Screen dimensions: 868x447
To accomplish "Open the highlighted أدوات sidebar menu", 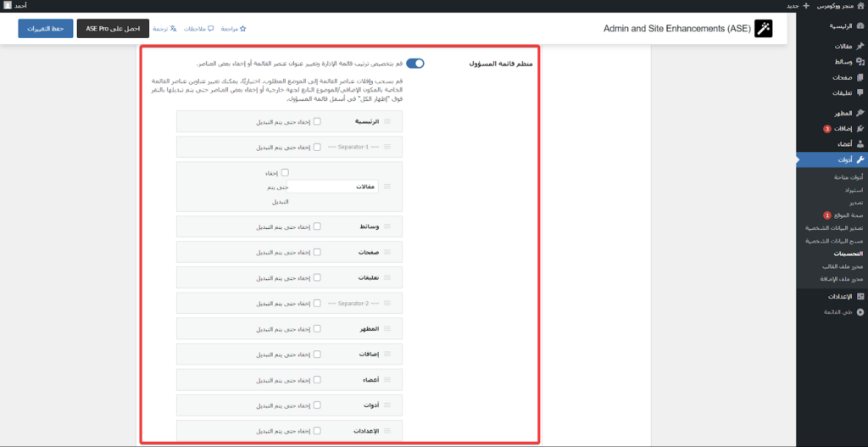I will 832,160.
